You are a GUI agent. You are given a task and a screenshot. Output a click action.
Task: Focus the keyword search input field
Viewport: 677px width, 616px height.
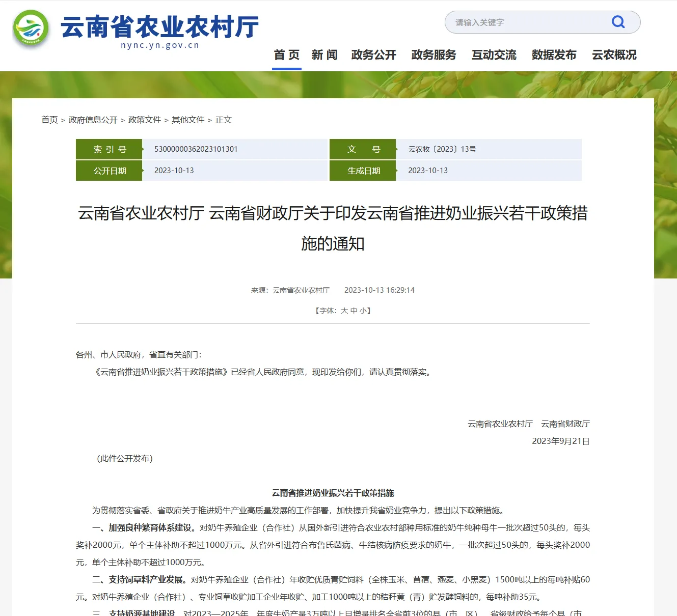coord(530,22)
